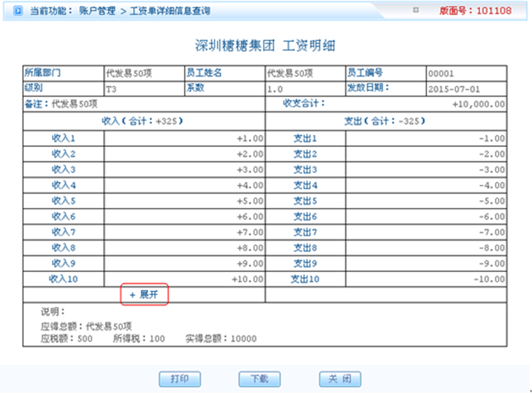Click the small square icon left of 版面号

click(416, 10)
